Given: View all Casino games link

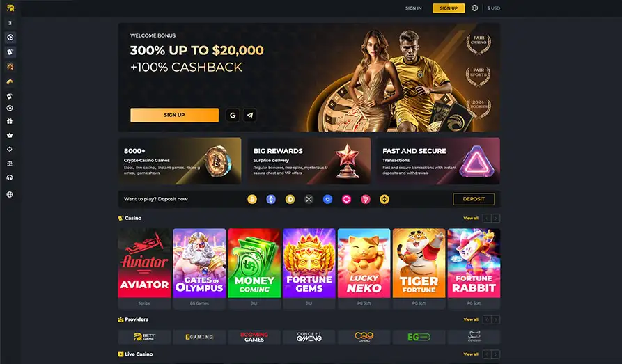Looking at the screenshot, I should [471, 218].
